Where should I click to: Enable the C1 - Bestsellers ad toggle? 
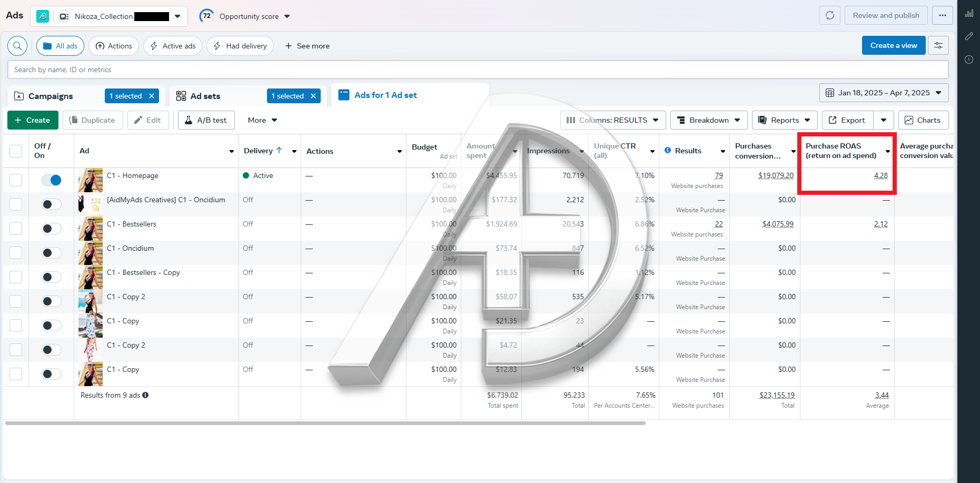tap(52, 229)
